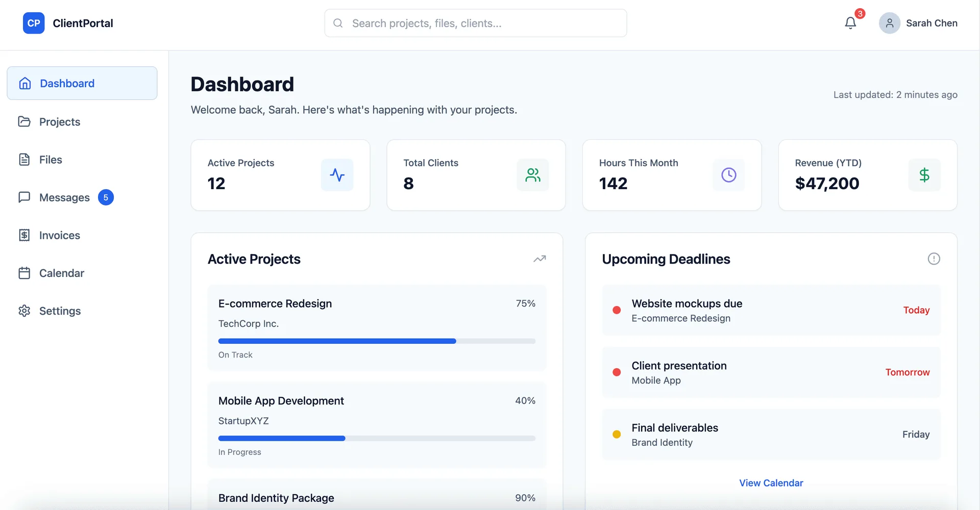
Task: Click the Sarah Chen user name
Action: (x=932, y=23)
